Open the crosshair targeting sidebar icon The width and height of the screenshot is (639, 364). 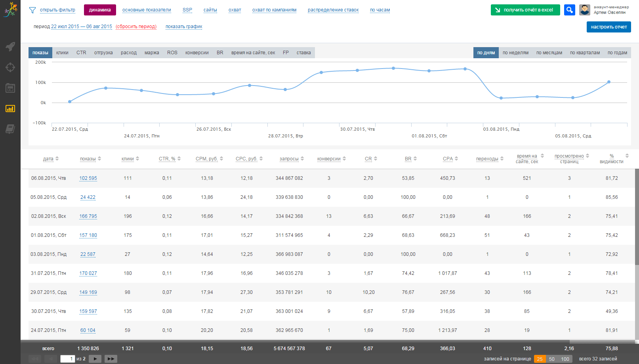coord(10,67)
